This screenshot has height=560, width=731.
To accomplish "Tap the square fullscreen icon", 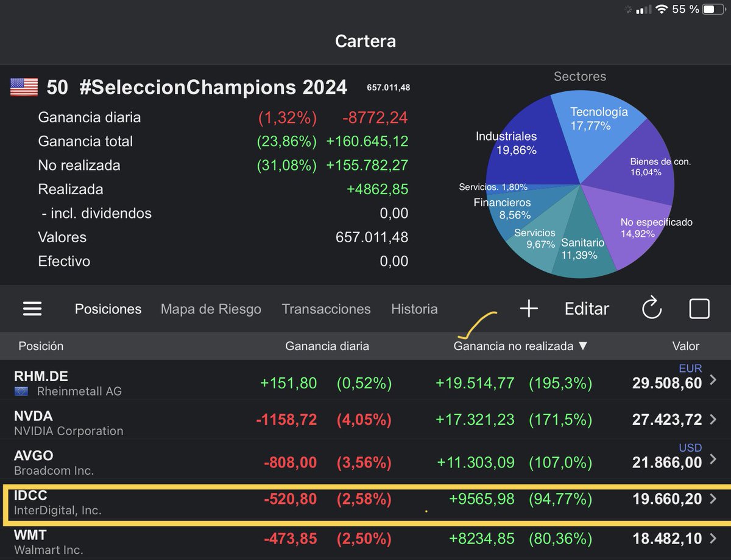I will 699,309.
